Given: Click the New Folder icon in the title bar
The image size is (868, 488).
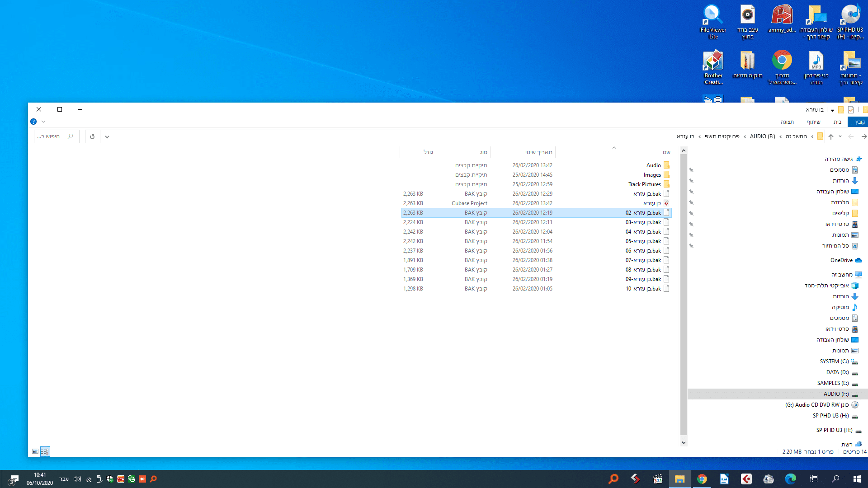Looking at the screenshot, I should [841, 110].
